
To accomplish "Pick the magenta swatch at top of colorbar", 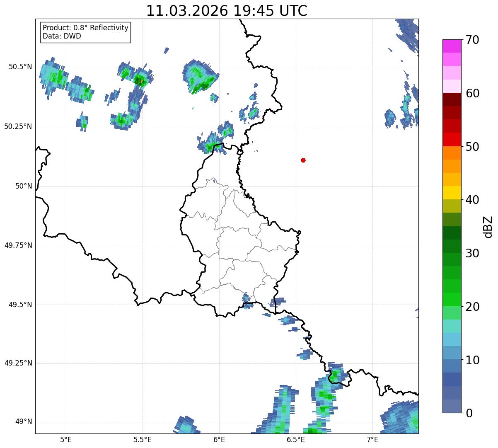I will point(452,46).
